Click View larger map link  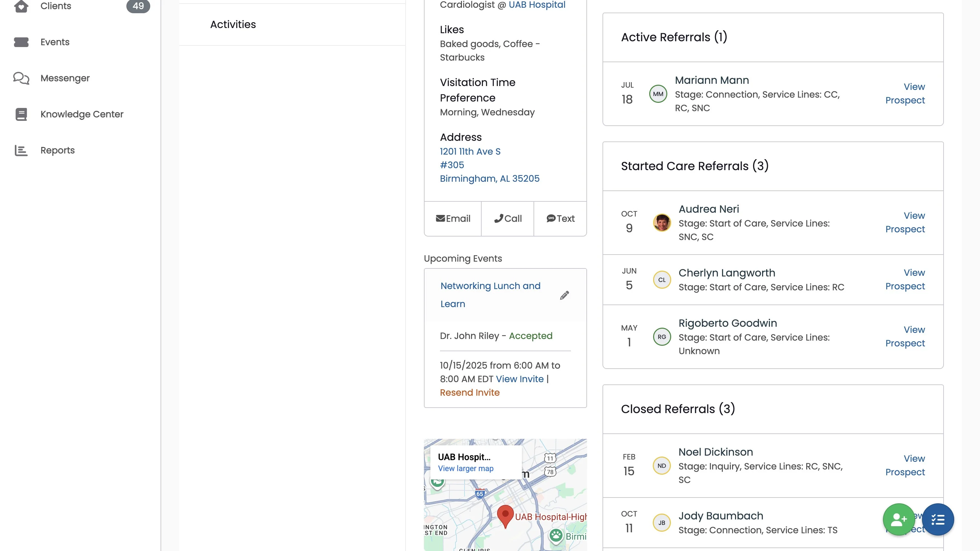465,469
